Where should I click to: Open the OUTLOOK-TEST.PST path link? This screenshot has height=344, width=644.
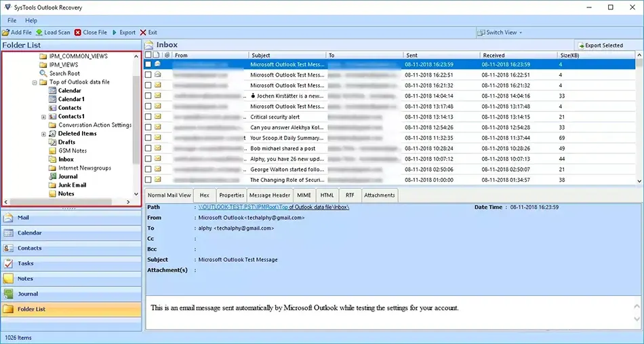pyautogui.click(x=274, y=207)
